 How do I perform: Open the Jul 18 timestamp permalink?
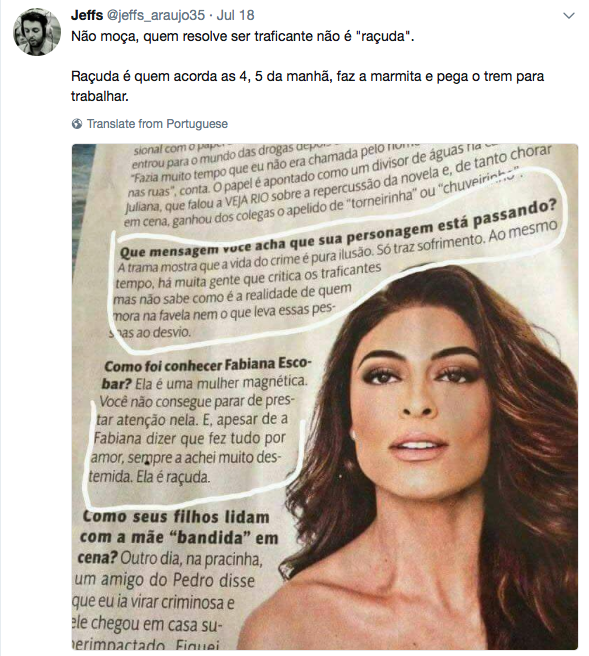coord(236,15)
